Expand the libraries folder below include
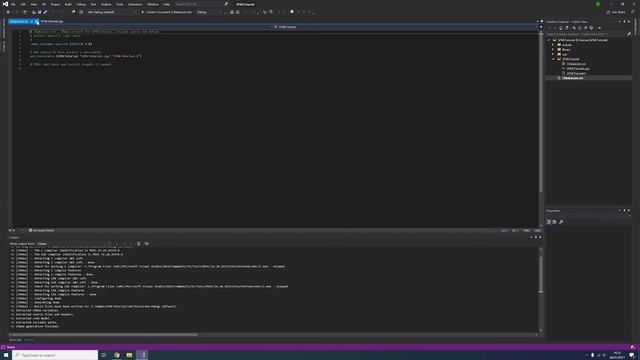This screenshot has width=640, height=360. point(553,49)
